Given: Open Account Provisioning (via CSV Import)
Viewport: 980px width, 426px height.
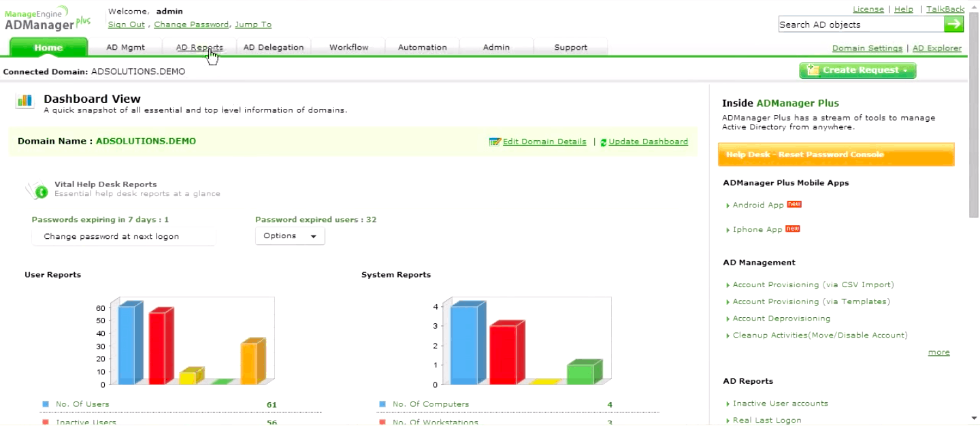Looking at the screenshot, I should (813, 285).
